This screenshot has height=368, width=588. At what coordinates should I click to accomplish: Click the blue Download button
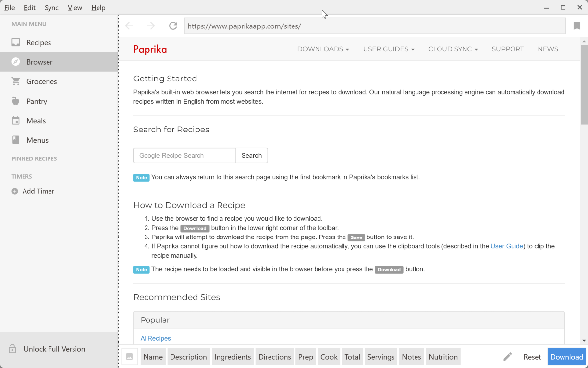click(566, 357)
